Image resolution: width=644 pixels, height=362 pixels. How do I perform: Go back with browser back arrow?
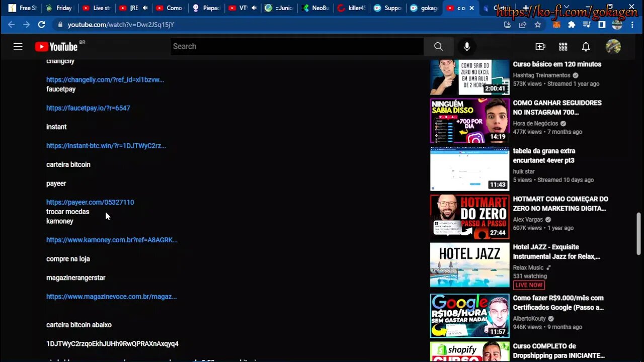12,25
